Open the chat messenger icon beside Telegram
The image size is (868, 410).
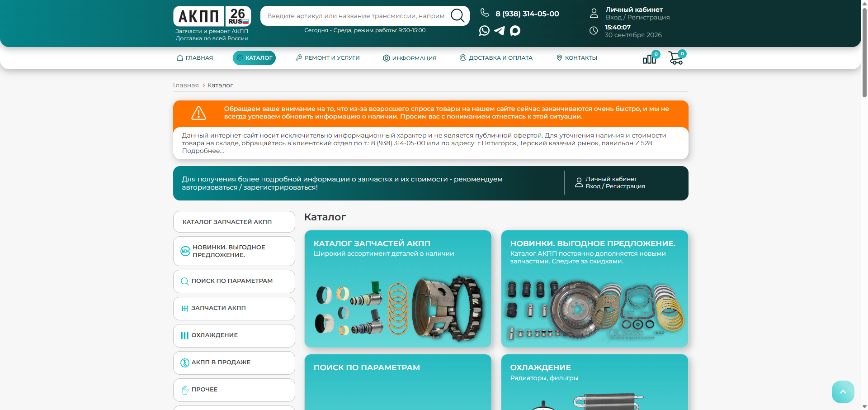(x=515, y=30)
